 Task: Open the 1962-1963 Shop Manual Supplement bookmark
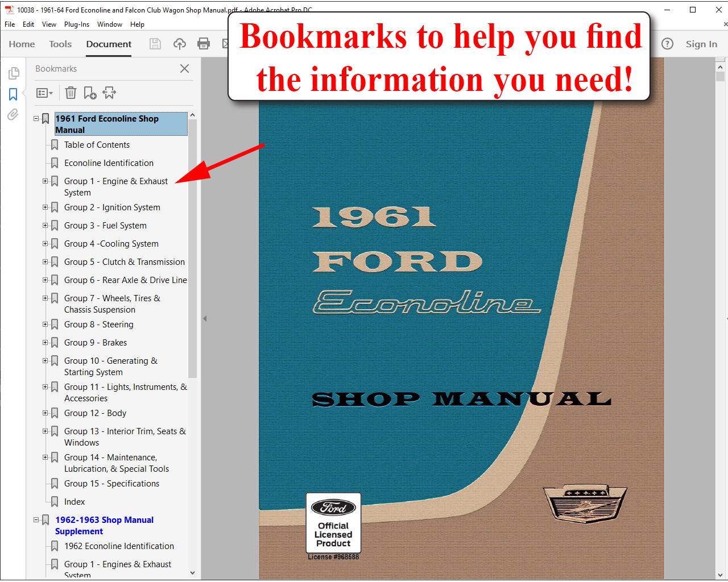[104, 526]
